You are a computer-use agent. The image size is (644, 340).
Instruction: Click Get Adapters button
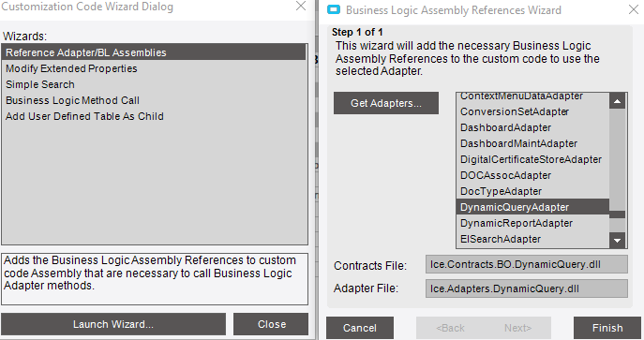click(386, 103)
